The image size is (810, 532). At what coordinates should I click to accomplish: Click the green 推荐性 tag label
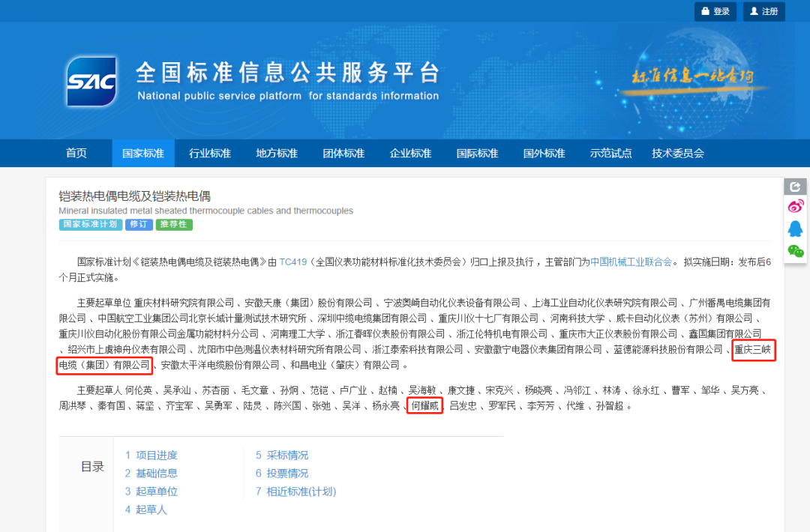pos(173,225)
